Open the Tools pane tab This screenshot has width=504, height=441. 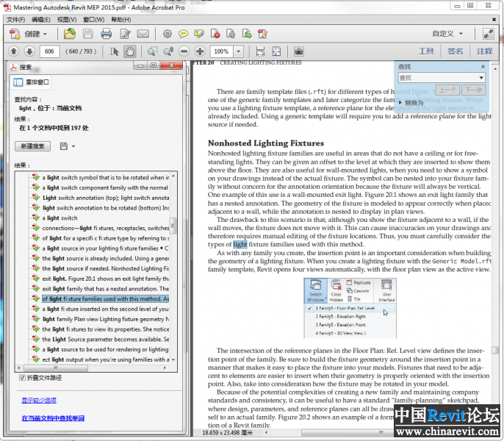click(426, 51)
